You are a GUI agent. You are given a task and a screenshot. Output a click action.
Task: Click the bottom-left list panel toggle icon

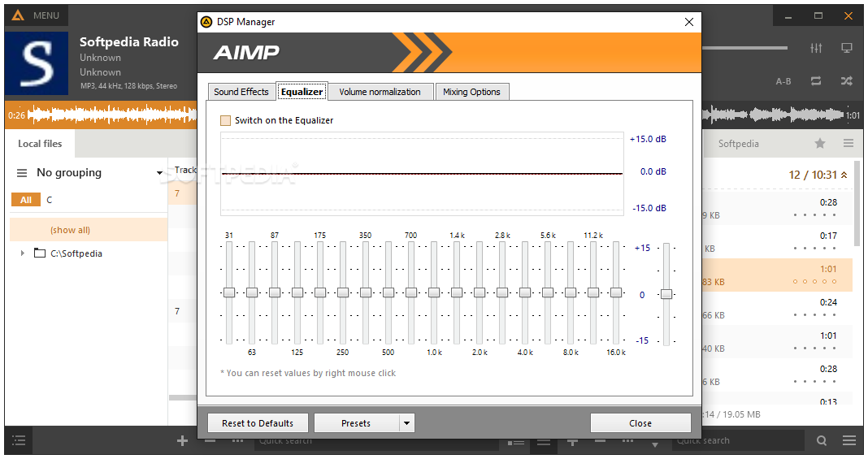(19, 441)
